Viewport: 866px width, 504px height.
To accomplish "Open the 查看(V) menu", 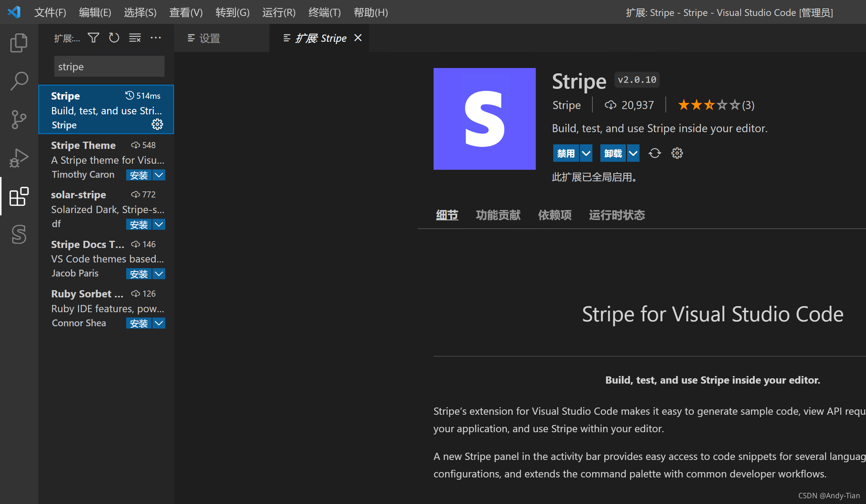I will pos(186,13).
